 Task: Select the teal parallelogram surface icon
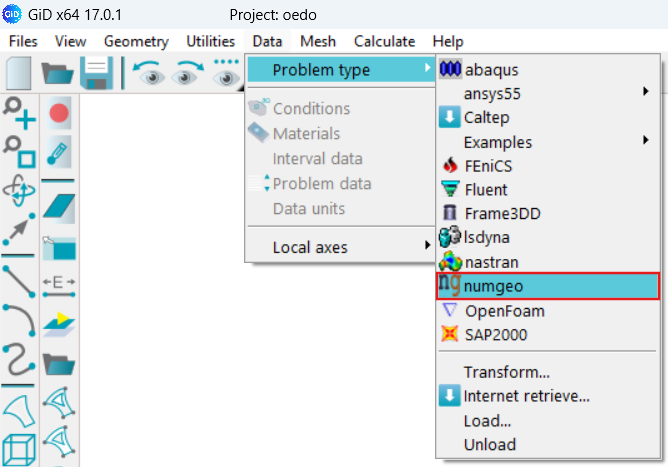coord(59,208)
